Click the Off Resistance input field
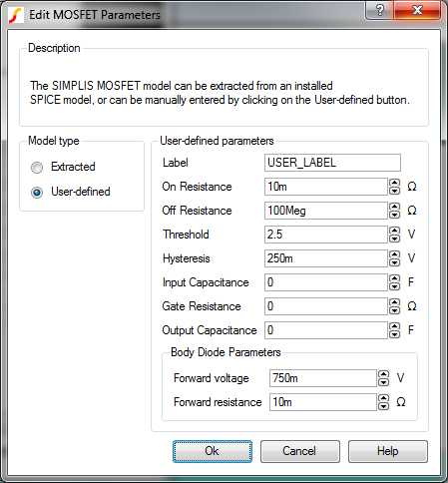Viewport: 448px width, 483px height. pos(326,211)
